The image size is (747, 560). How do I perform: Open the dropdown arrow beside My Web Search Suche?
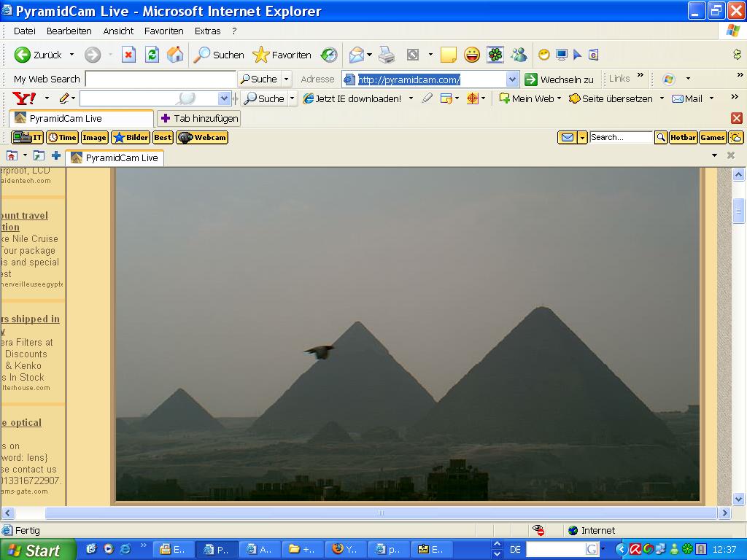click(x=286, y=79)
